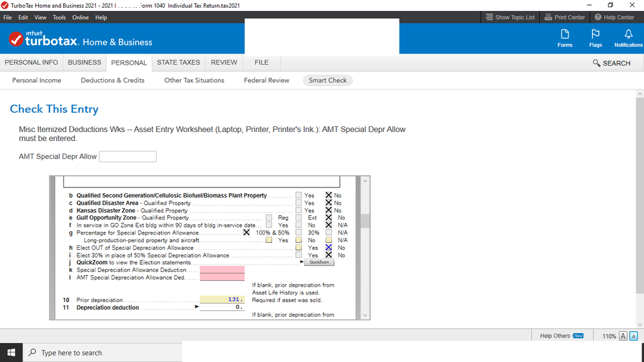Open the File menu
Screen dimensions: 644x362
[x=7, y=17]
